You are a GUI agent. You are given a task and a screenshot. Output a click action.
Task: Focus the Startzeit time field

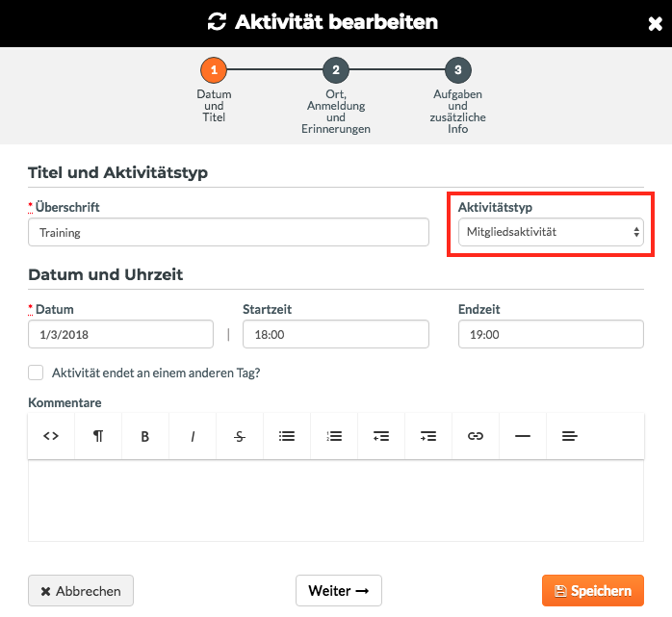point(336,334)
